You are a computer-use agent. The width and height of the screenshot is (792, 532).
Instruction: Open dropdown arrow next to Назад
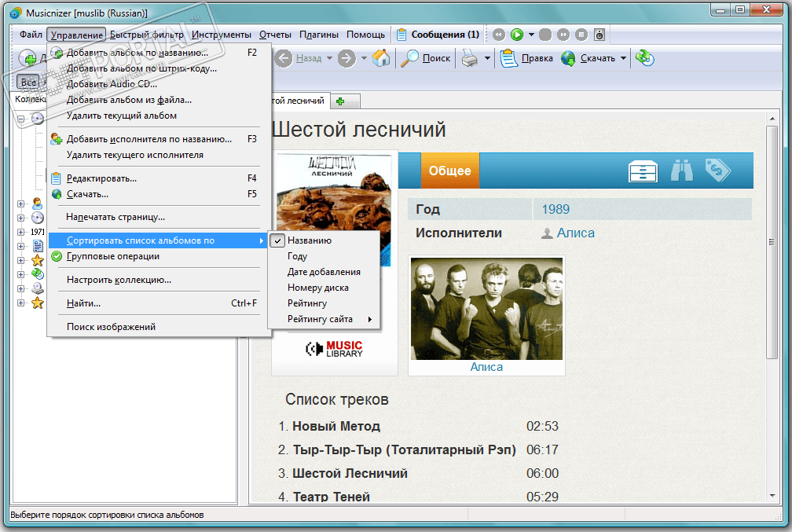click(329, 58)
